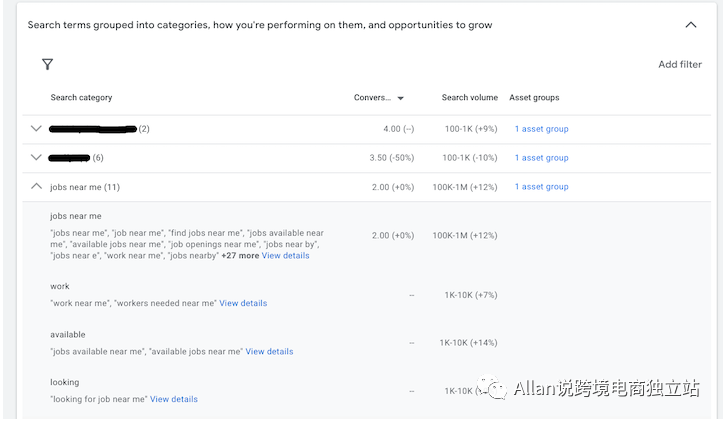Sort by Conversions column arrow
Screen dimensions: 723x421
401,98
